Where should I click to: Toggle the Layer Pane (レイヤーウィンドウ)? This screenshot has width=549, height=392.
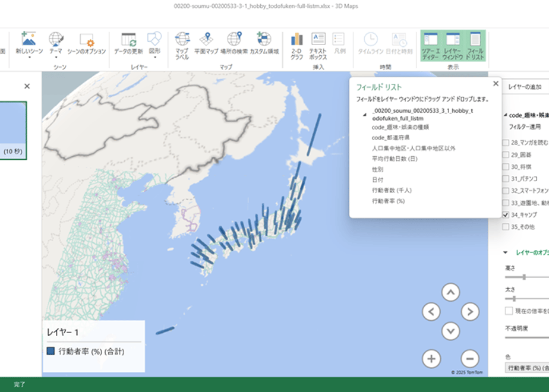(x=453, y=46)
